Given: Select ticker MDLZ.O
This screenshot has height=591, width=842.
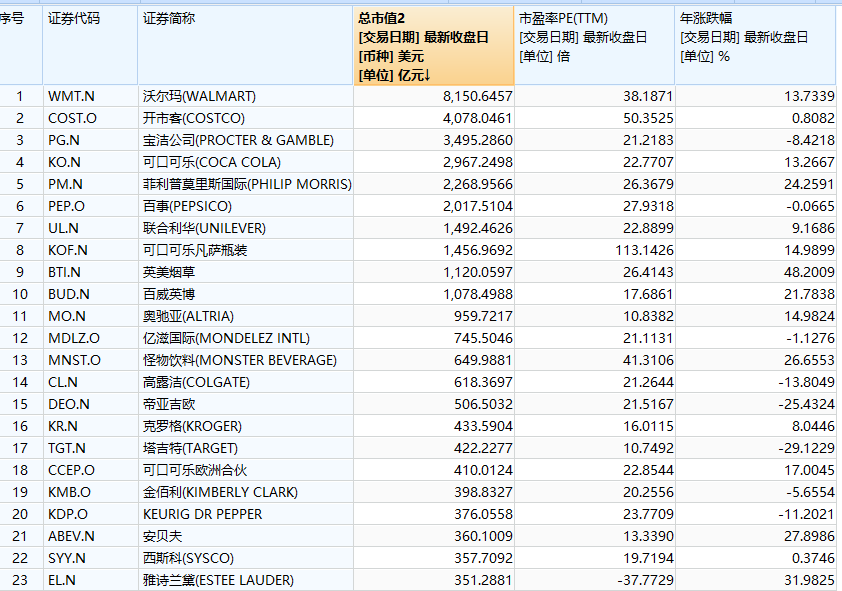Looking at the screenshot, I should (x=74, y=339).
